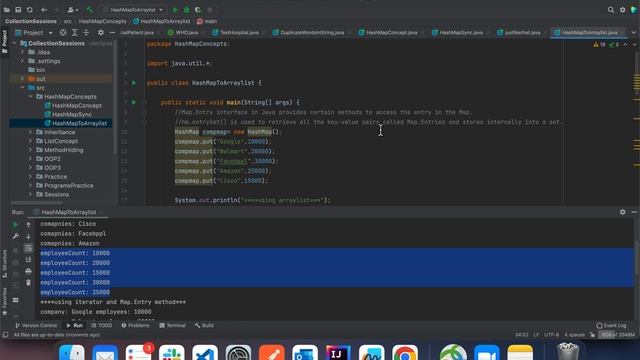Click the wrench icon in Run panel
Viewport: 640px width, 360px height.
15,236
